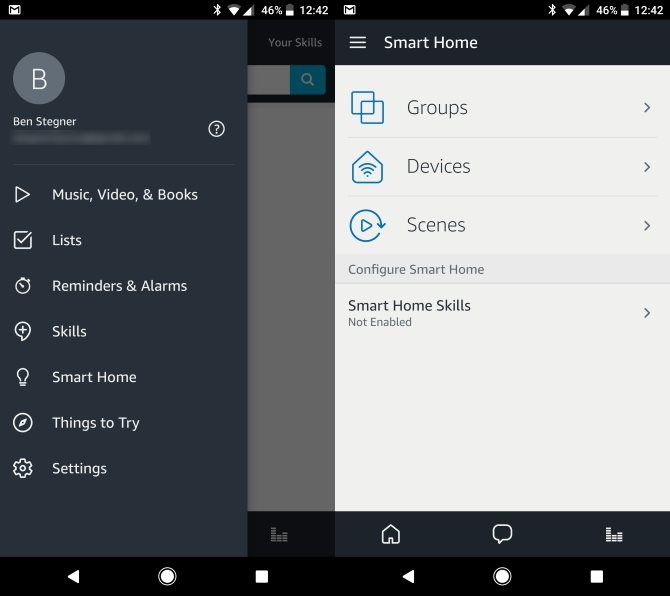
Task: Select Reminders & Alarms menu entry
Action: click(x=123, y=285)
